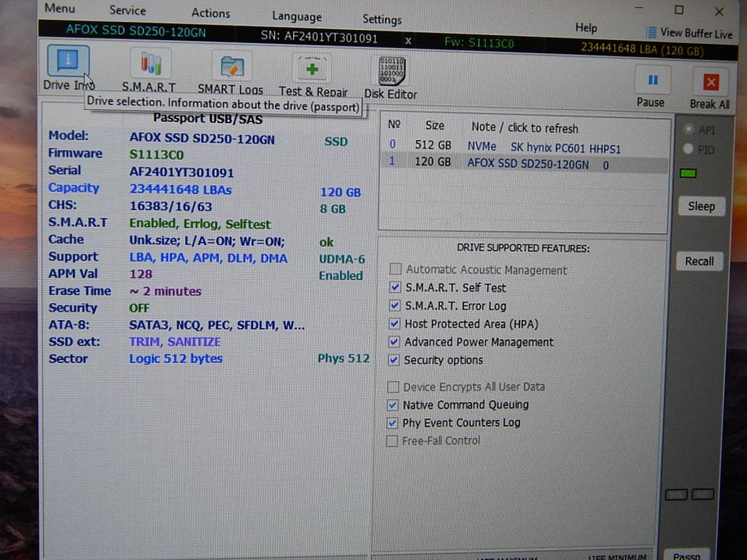The width and height of the screenshot is (747, 560).
Task: Click the Recall button
Action: (x=699, y=261)
